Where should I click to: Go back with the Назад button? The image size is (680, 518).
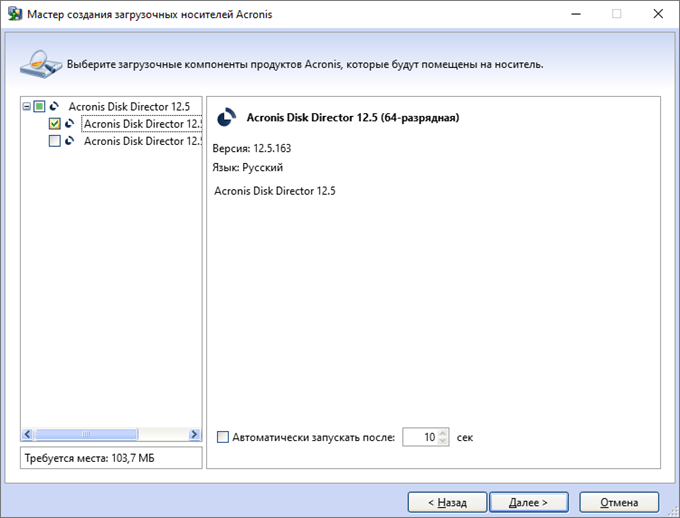[x=447, y=502]
